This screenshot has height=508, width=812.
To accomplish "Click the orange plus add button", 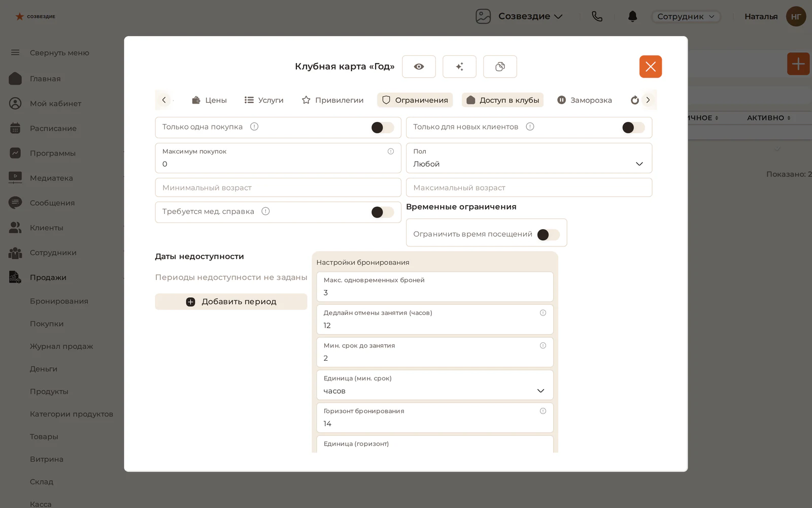I will pos(798,64).
